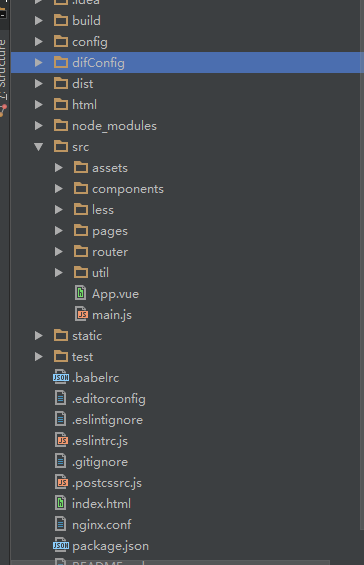Click the components folder icon
This screenshot has width=364, height=565.
click(x=81, y=188)
